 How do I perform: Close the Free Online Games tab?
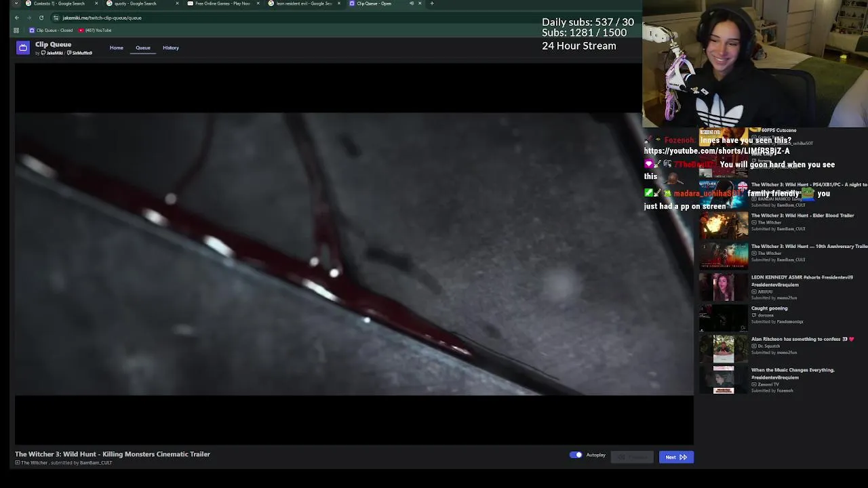tap(258, 3)
